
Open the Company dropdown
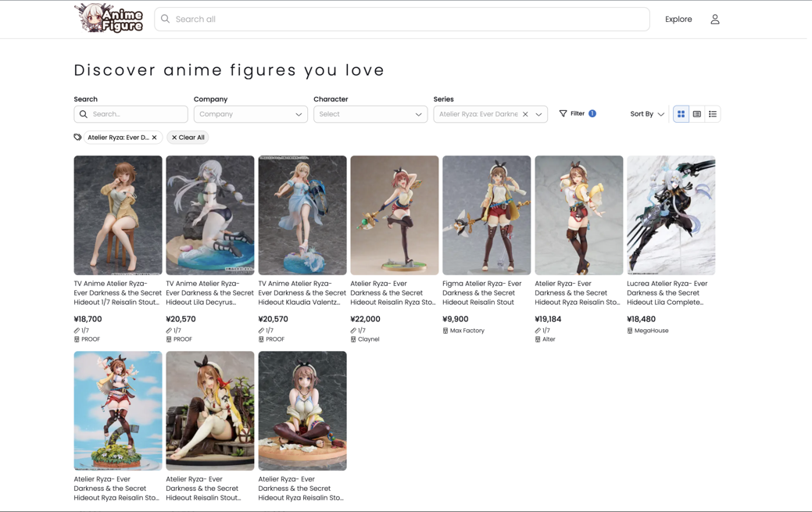pos(251,114)
